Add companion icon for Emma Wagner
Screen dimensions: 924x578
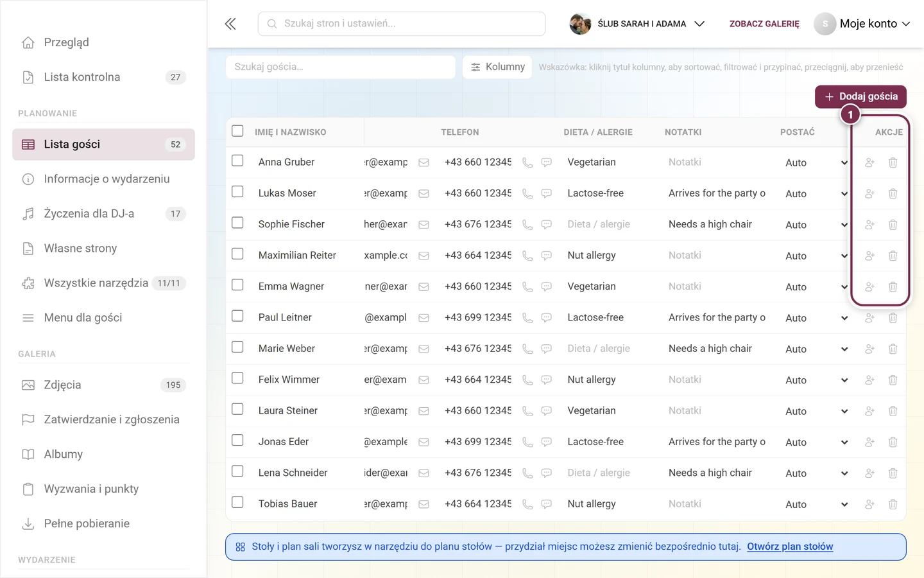[x=869, y=286]
